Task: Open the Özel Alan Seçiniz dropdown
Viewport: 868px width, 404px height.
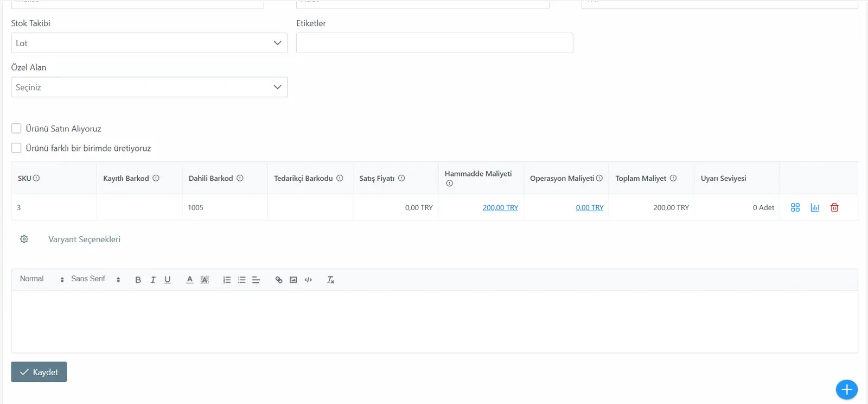Action: [x=149, y=87]
